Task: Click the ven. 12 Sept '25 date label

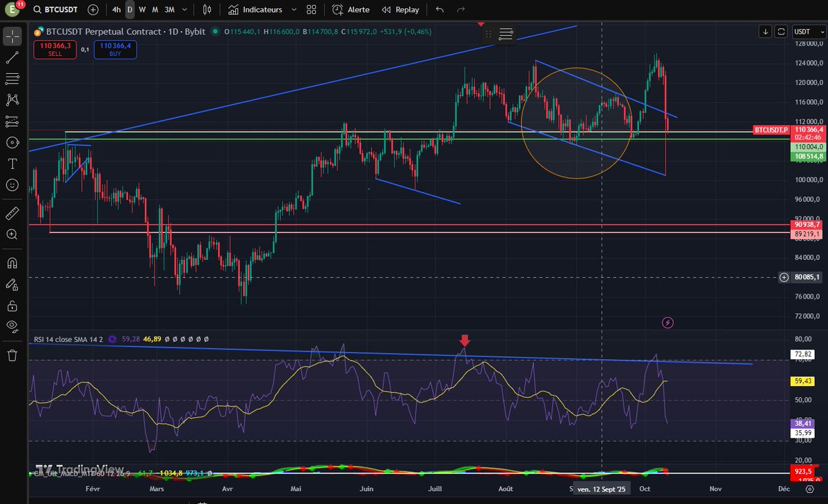Action: (602, 488)
